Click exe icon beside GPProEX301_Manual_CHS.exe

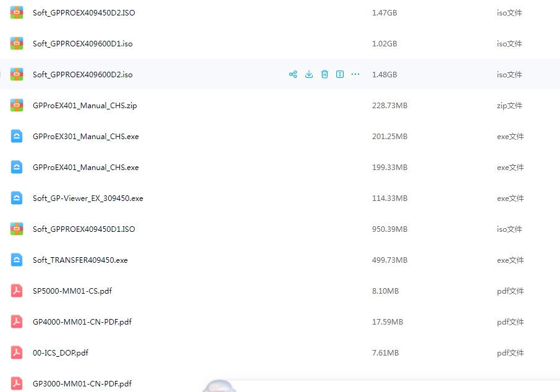tap(17, 136)
